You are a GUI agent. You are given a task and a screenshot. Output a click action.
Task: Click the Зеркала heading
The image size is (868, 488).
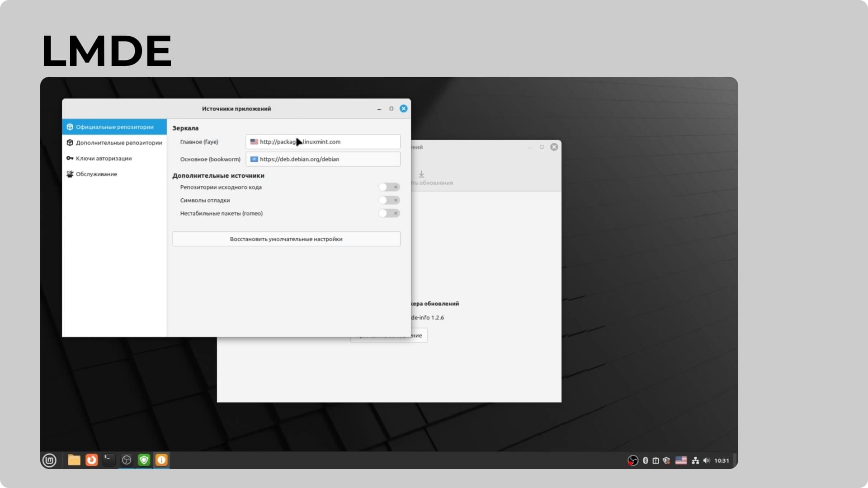[185, 128]
